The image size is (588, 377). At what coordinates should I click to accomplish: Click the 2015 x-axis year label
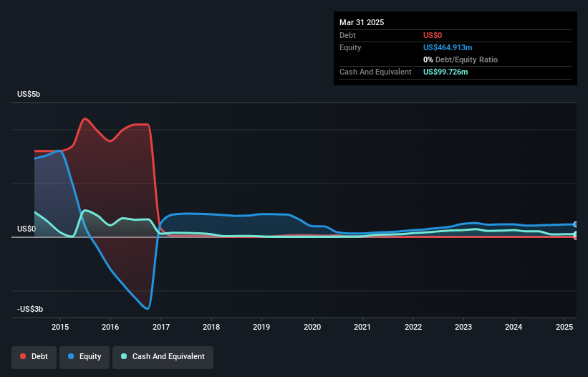(60, 327)
